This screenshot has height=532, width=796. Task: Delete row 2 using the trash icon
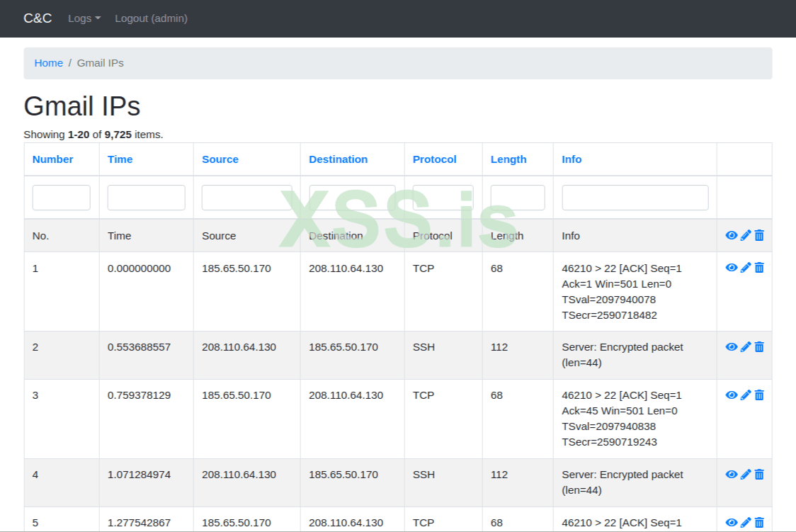click(x=759, y=346)
